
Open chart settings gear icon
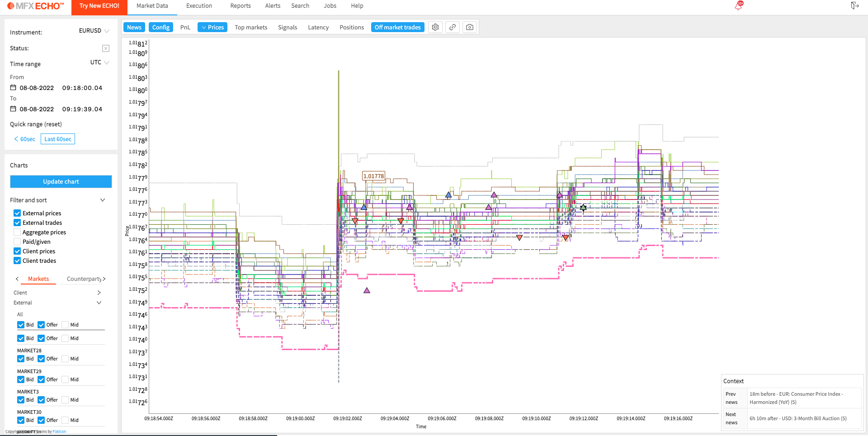pos(435,27)
